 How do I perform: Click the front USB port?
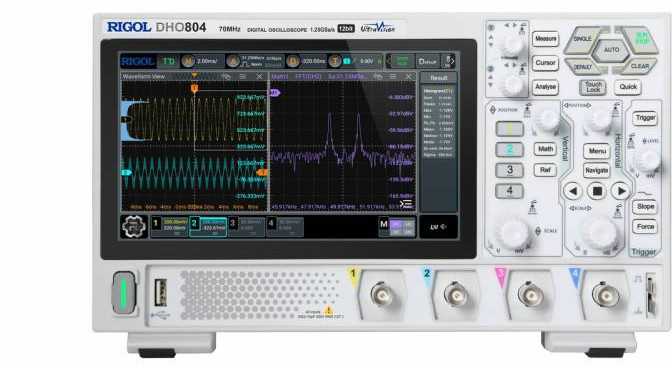[160, 292]
